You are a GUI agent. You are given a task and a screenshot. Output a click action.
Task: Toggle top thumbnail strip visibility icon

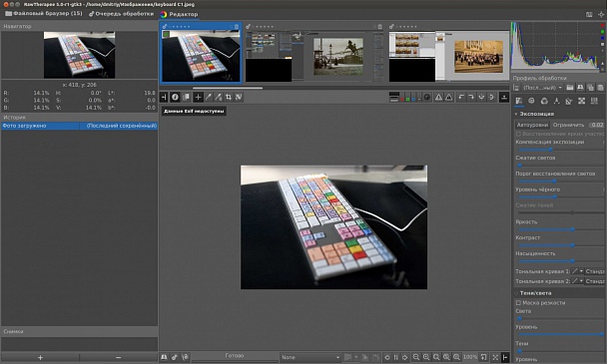click(504, 97)
